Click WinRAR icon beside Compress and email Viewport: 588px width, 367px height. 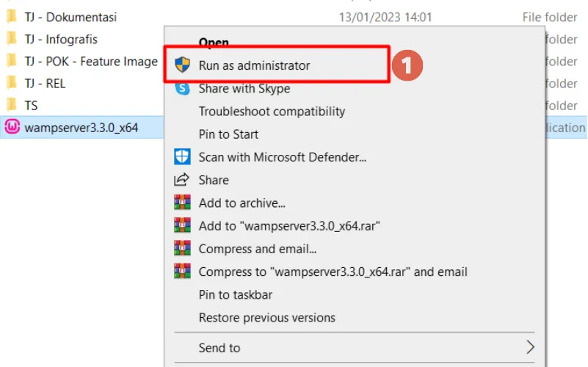[x=182, y=248]
